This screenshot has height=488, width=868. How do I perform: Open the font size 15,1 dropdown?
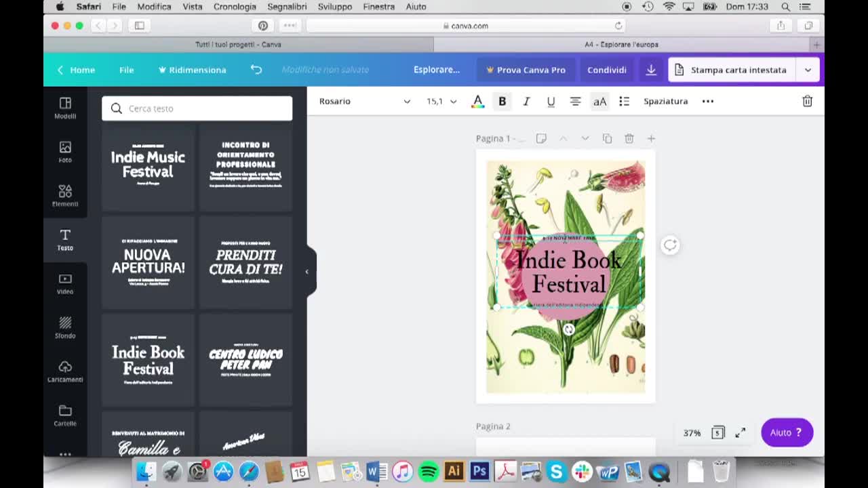coord(441,101)
